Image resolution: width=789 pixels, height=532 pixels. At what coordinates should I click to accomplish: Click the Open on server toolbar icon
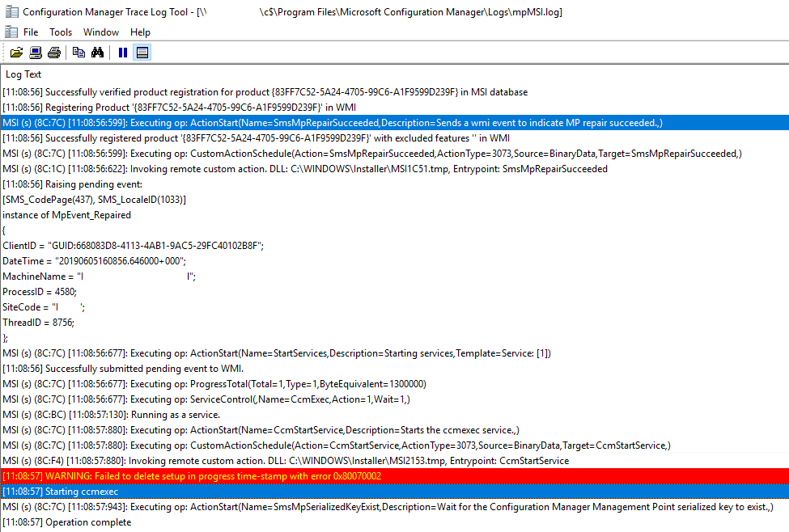click(36, 53)
